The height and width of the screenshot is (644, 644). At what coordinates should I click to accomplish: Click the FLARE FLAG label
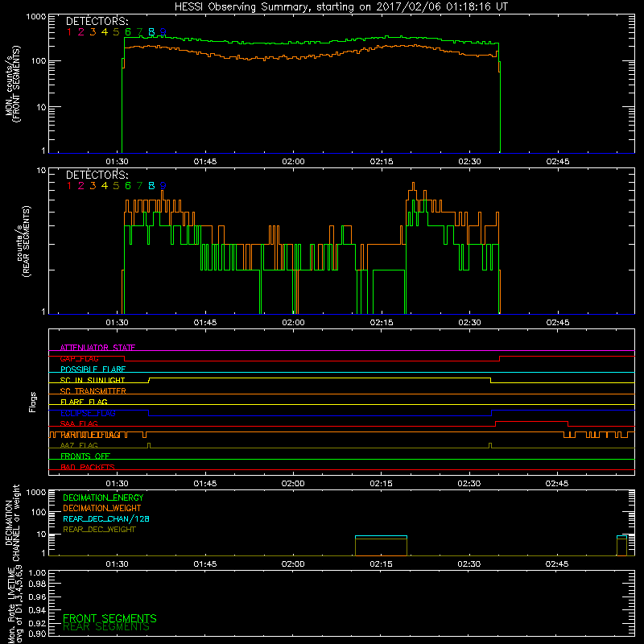click(84, 402)
